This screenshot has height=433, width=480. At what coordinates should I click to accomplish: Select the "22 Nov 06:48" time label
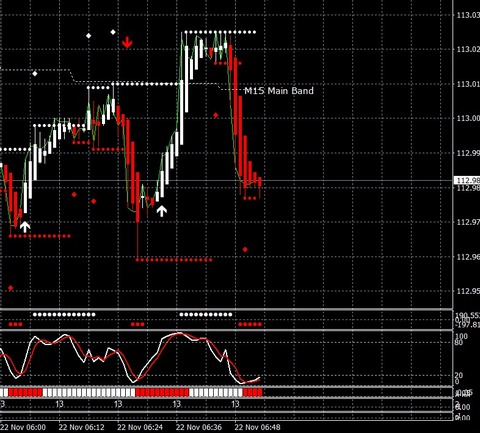click(x=257, y=427)
